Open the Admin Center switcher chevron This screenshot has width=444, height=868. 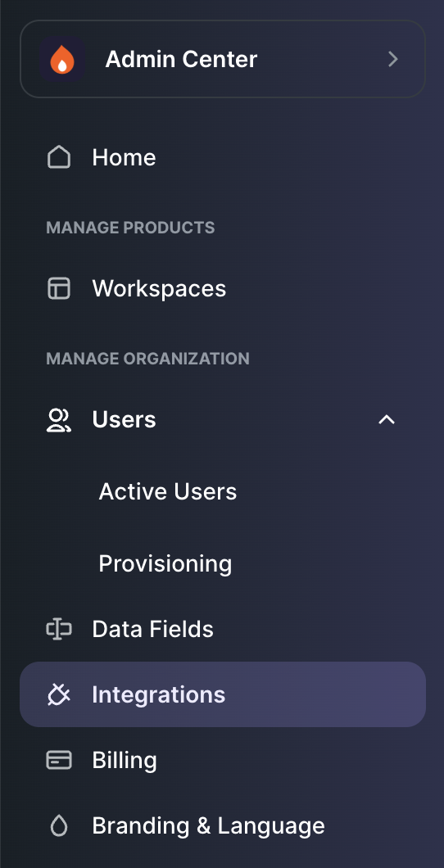coord(393,59)
